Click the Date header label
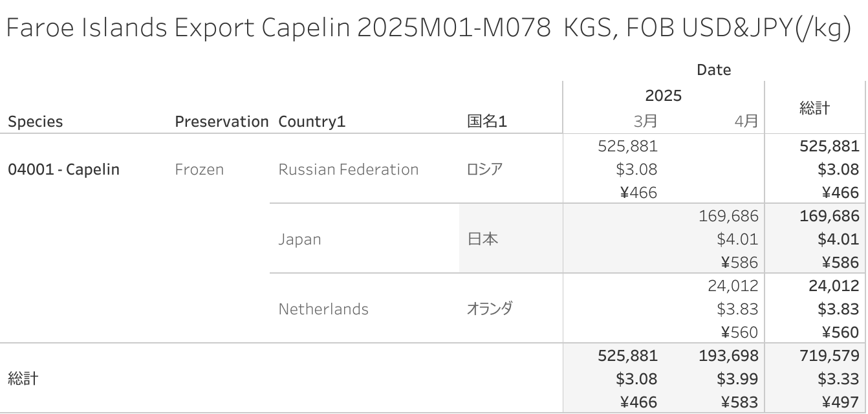The image size is (868, 414). pyautogui.click(x=713, y=70)
